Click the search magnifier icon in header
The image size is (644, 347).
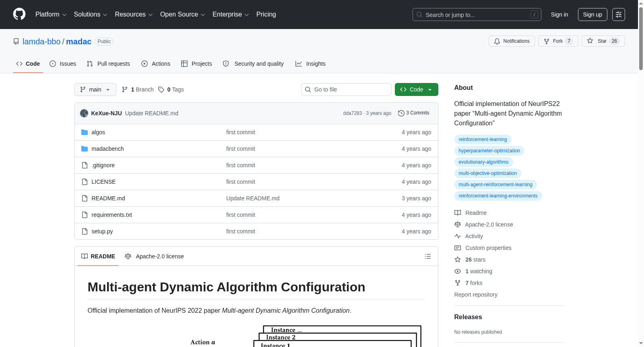point(419,15)
